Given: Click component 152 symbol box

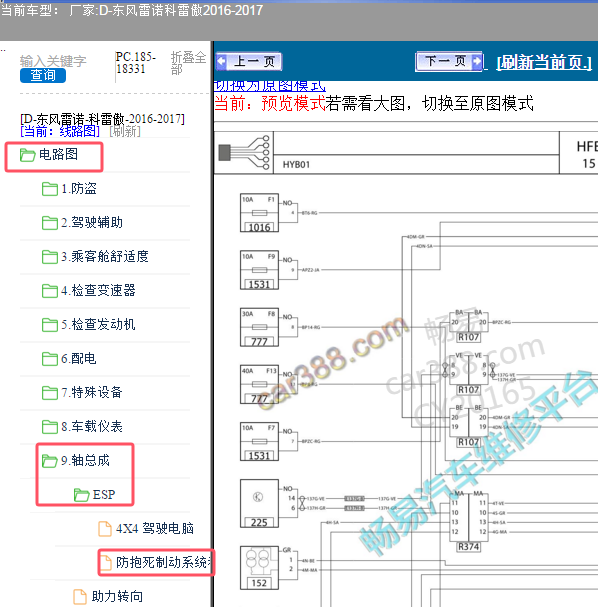Looking at the screenshot, I should [x=259, y=568].
